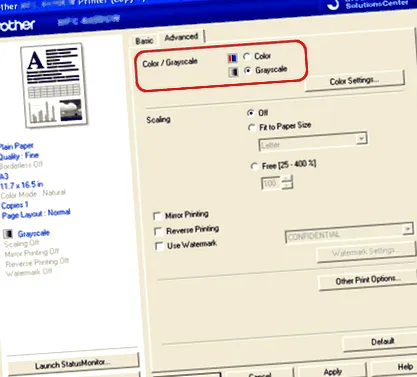Click the page preview thumbnail

(54, 85)
